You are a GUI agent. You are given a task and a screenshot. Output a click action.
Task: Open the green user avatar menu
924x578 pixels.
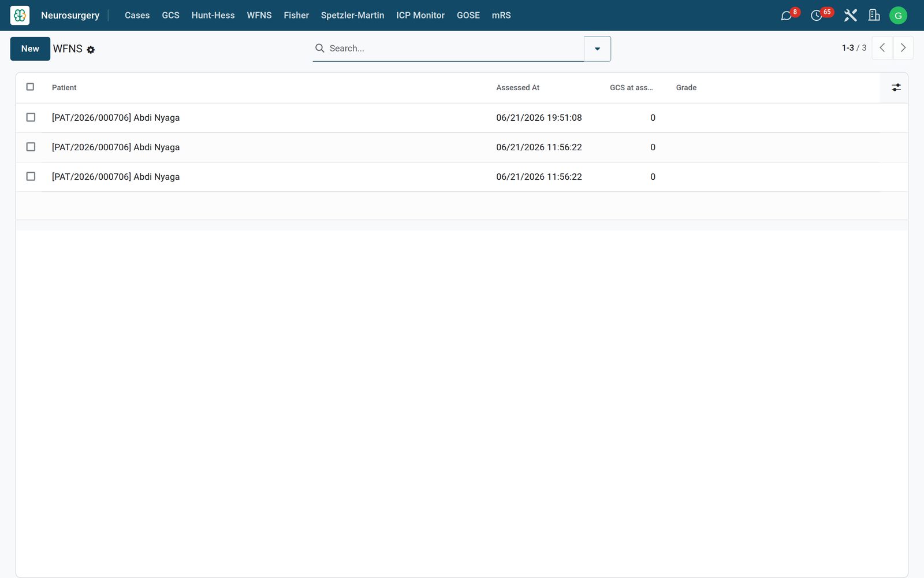[898, 16]
